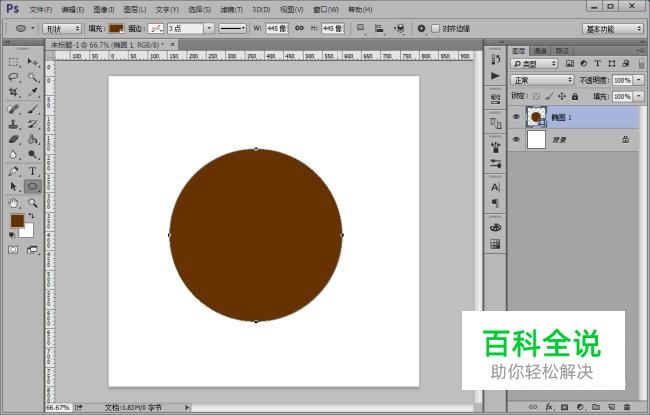Screen dimensions: 650x415
Task: Select the Path Selection arrow tool
Action: (x=13, y=187)
